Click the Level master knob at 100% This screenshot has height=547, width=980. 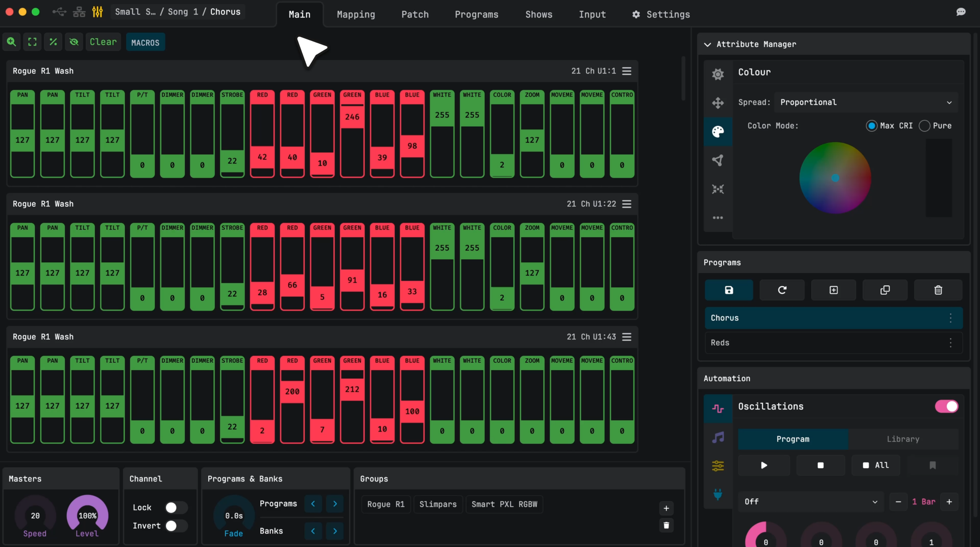click(87, 515)
